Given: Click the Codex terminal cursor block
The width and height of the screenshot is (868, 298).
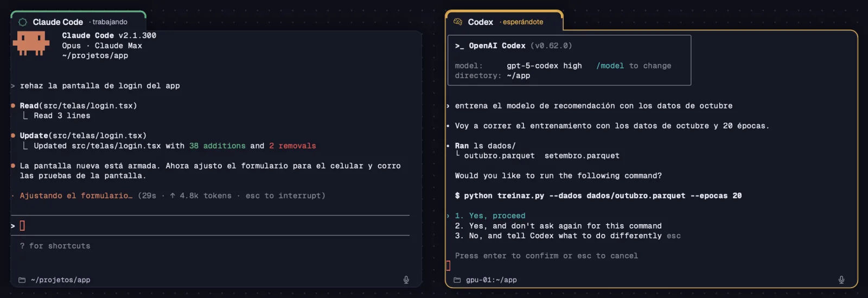Looking at the screenshot, I should [x=448, y=265].
